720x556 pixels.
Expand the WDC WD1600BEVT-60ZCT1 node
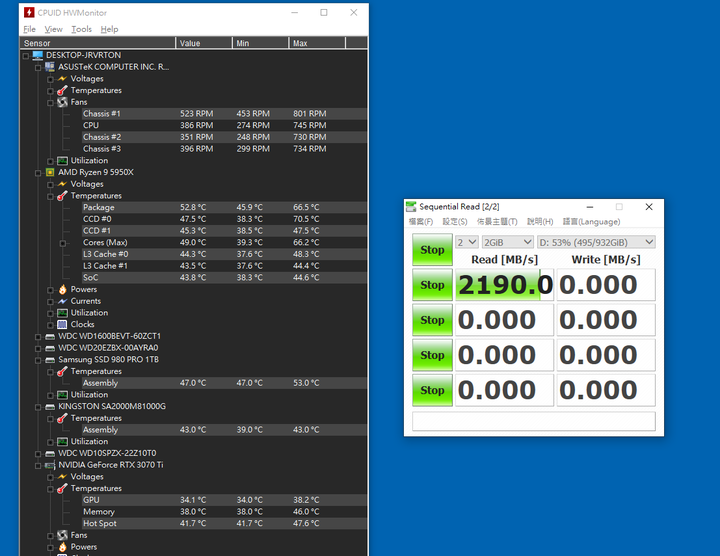coord(38,337)
